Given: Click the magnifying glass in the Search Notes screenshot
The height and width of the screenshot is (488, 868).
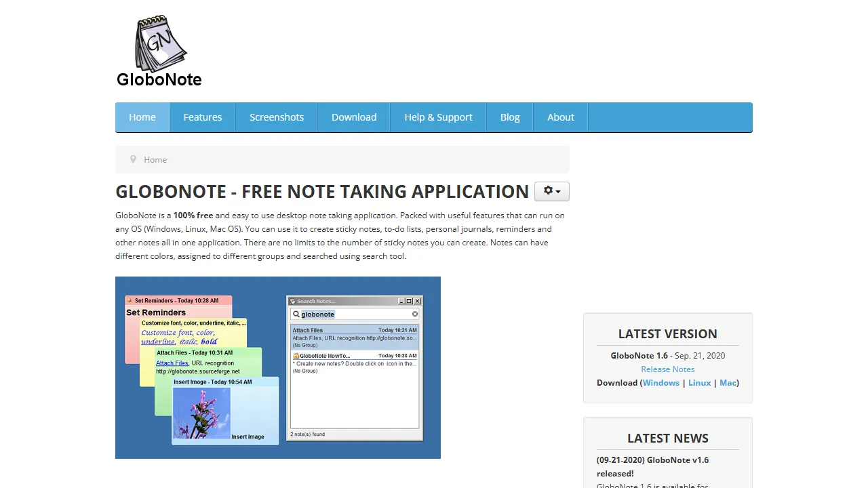Looking at the screenshot, I should tap(296, 314).
